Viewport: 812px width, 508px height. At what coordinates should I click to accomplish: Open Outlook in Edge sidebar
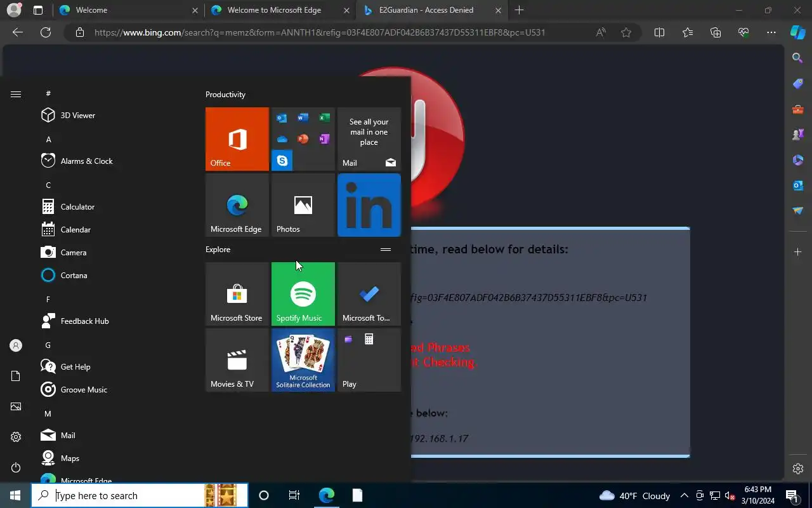pyautogui.click(x=798, y=185)
